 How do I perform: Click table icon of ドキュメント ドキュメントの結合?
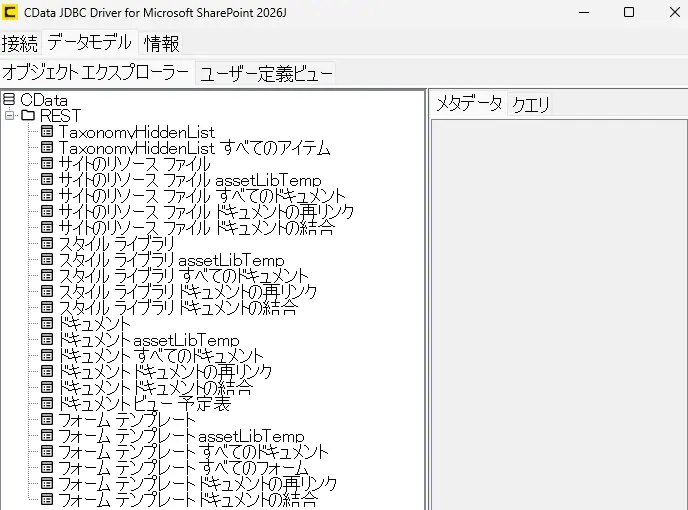tap(47, 387)
